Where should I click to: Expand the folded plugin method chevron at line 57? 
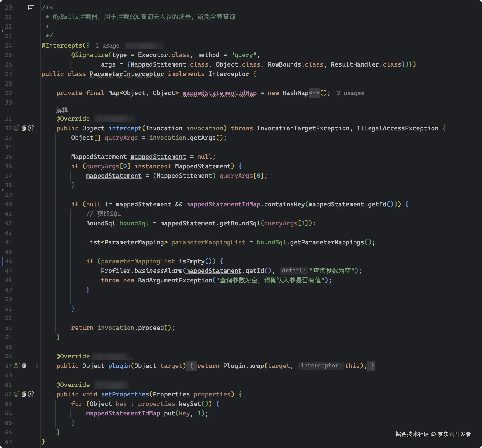37,366
